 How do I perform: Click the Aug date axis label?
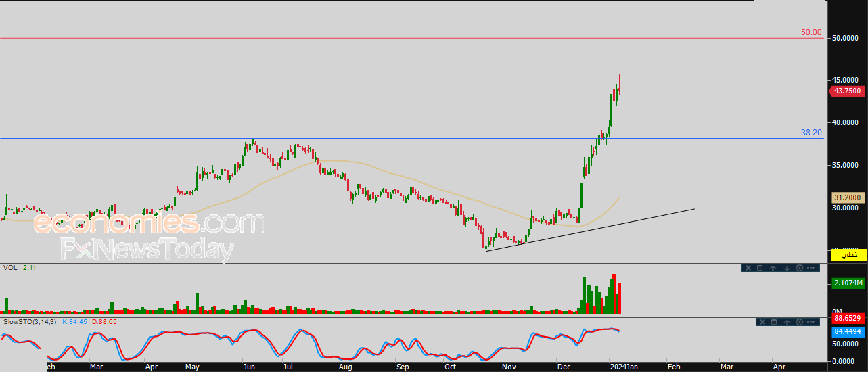(346, 366)
